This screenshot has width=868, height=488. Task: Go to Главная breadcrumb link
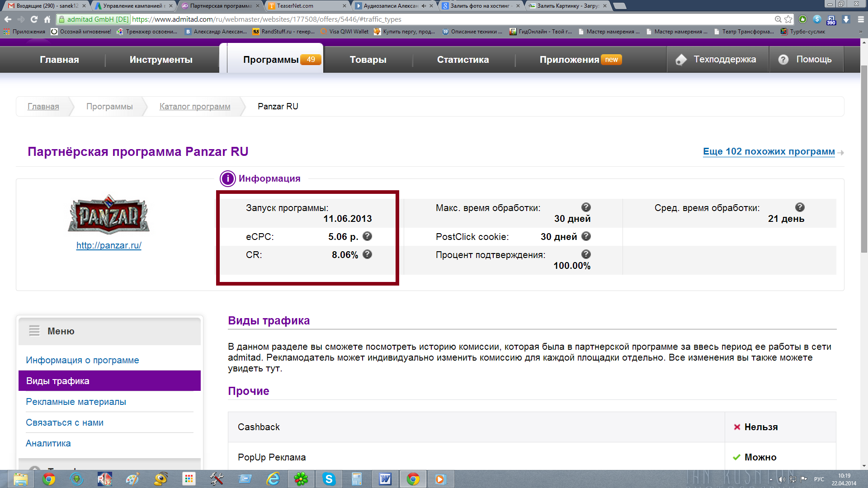point(43,106)
